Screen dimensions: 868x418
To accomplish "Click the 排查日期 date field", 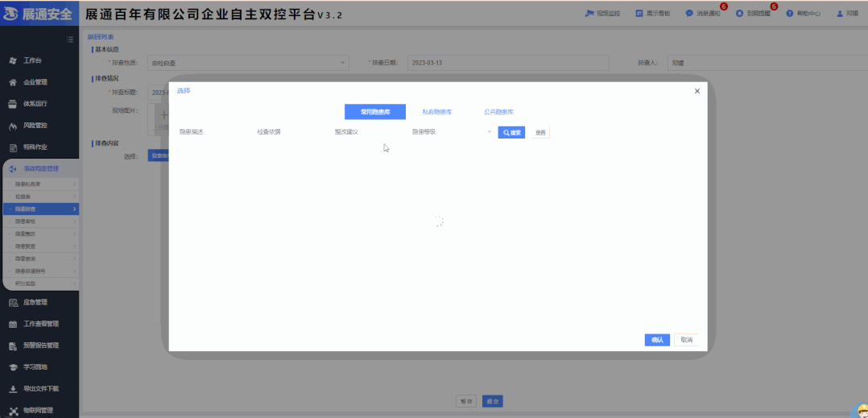I will (508, 63).
